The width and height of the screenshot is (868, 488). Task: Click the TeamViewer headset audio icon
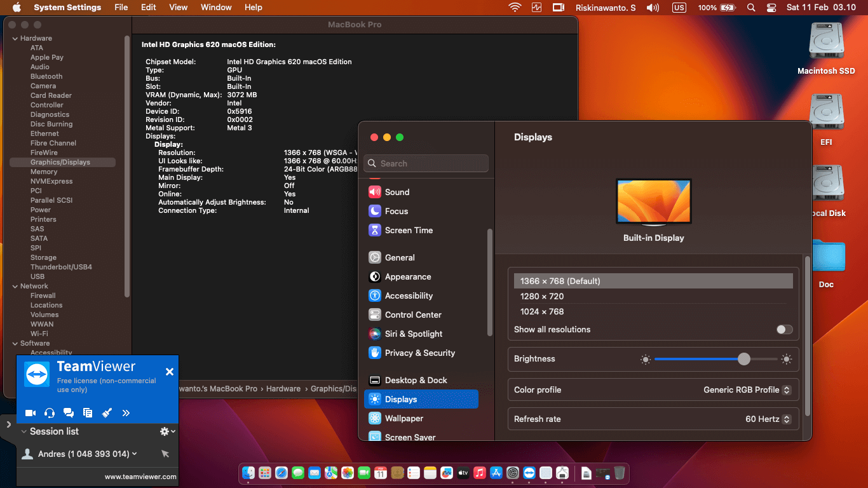[50, 413]
